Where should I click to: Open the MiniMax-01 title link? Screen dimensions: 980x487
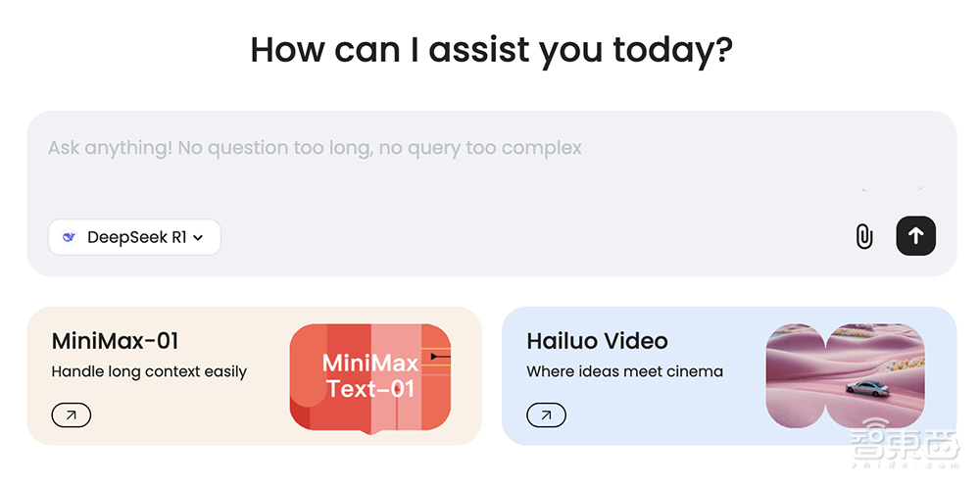[x=115, y=341]
